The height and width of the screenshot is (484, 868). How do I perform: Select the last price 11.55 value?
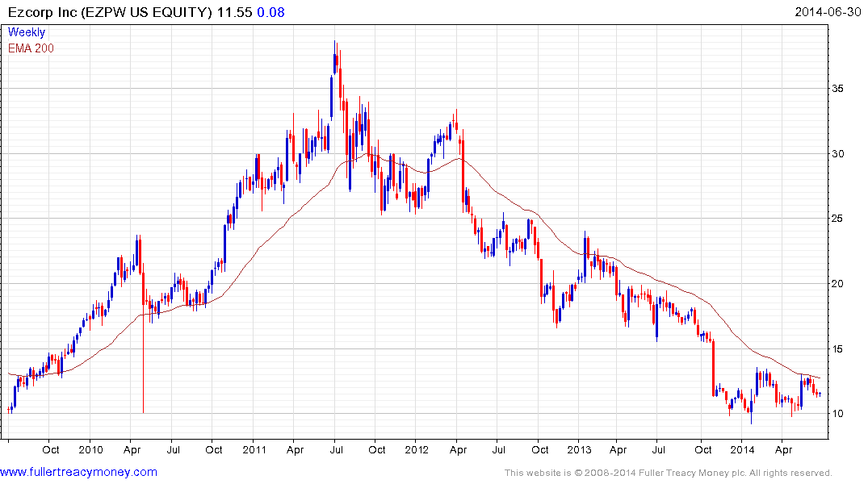(x=234, y=12)
